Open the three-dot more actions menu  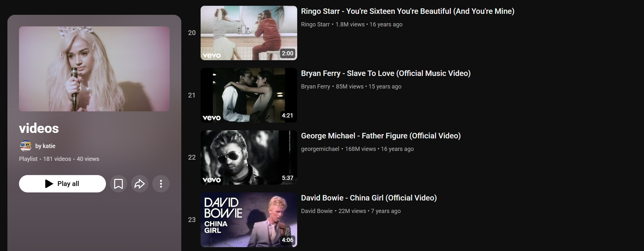click(x=161, y=184)
